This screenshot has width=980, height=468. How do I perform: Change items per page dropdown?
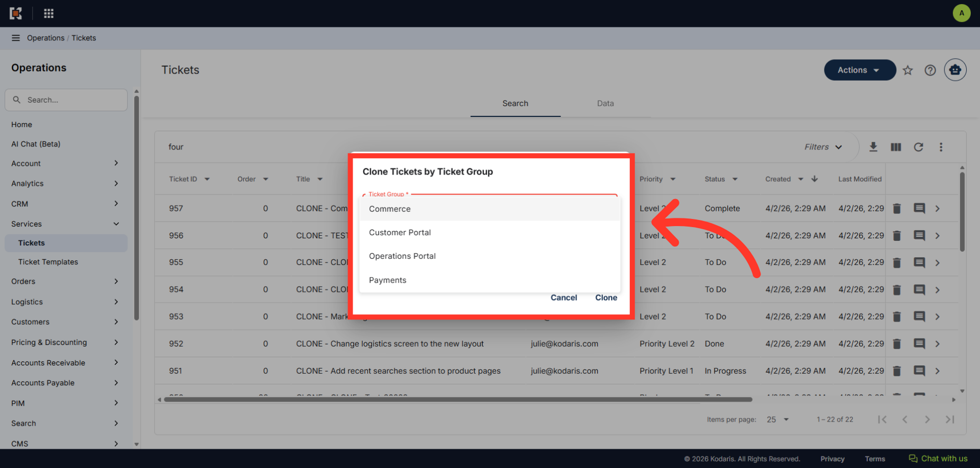click(777, 420)
